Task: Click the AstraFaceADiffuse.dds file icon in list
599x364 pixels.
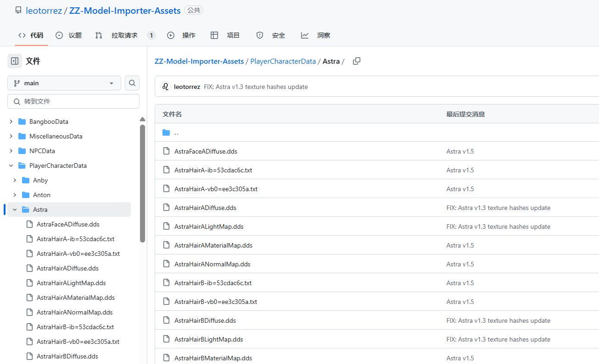Action: pyautogui.click(x=167, y=151)
